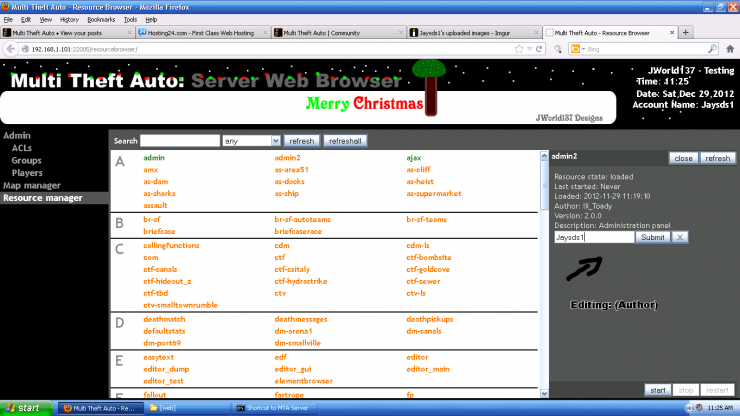
Task: Click the author edit text field
Action: pyautogui.click(x=594, y=237)
